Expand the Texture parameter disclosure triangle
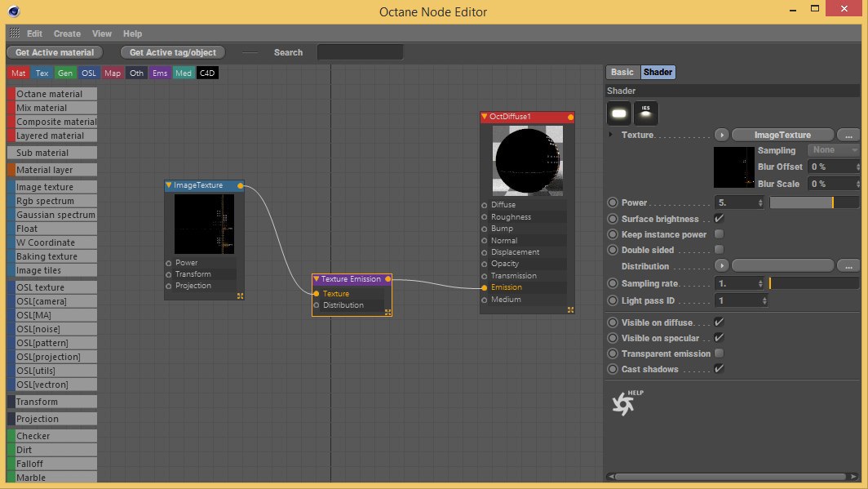Viewport: 868px width, 489px height. pos(610,135)
